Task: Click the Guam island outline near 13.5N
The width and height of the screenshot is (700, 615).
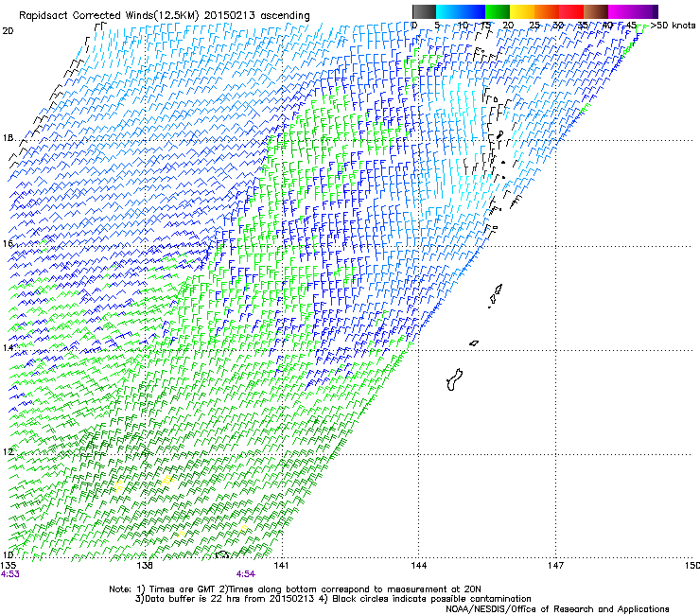Action: click(x=454, y=379)
